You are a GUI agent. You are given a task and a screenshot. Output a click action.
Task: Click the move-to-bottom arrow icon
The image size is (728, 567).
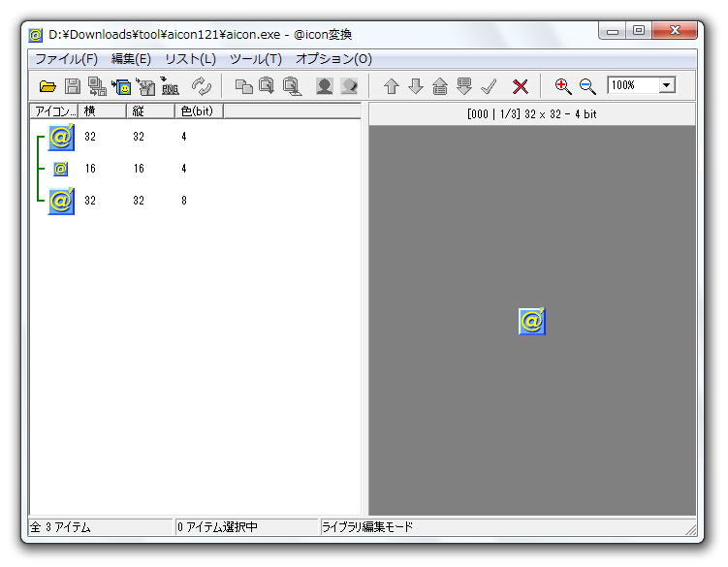[463, 86]
